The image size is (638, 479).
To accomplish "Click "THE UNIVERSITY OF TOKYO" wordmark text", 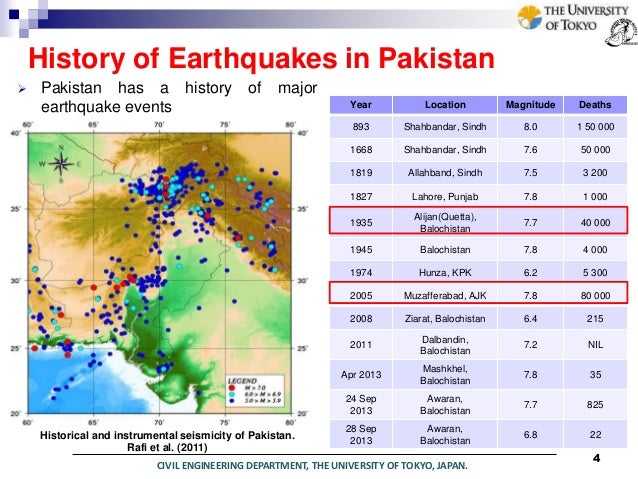I will point(586,18).
